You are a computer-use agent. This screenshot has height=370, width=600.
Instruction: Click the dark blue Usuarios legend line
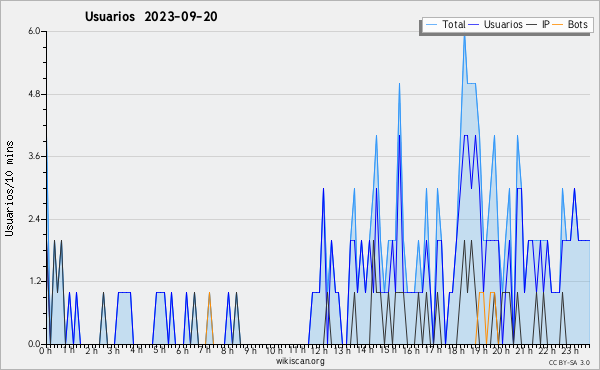coord(474,25)
